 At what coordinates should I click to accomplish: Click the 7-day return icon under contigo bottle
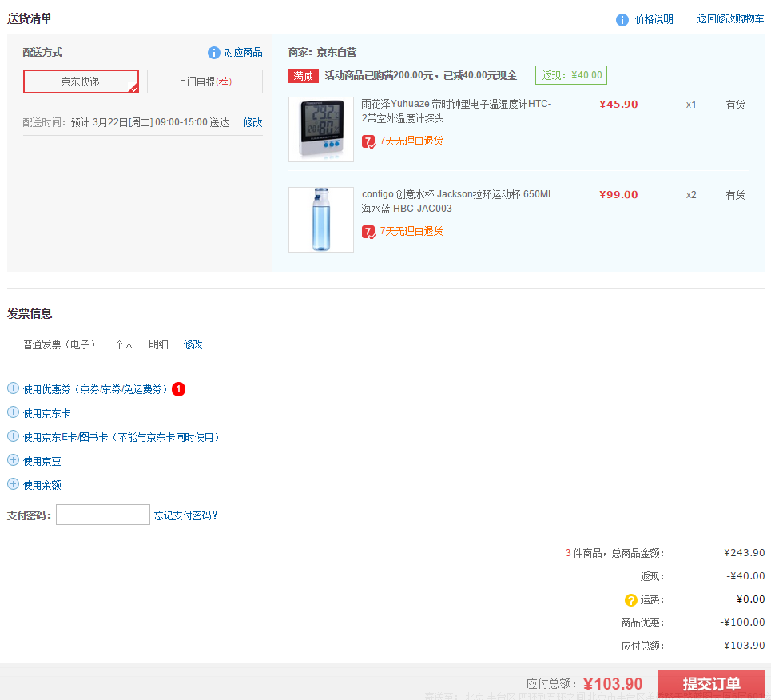point(369,232)
